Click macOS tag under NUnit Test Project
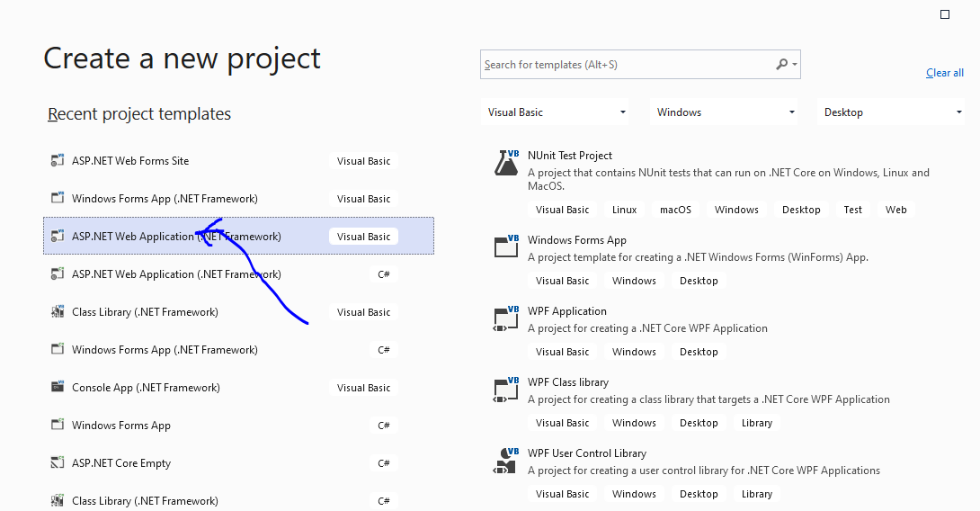980x511 pixels. (675, 210)
